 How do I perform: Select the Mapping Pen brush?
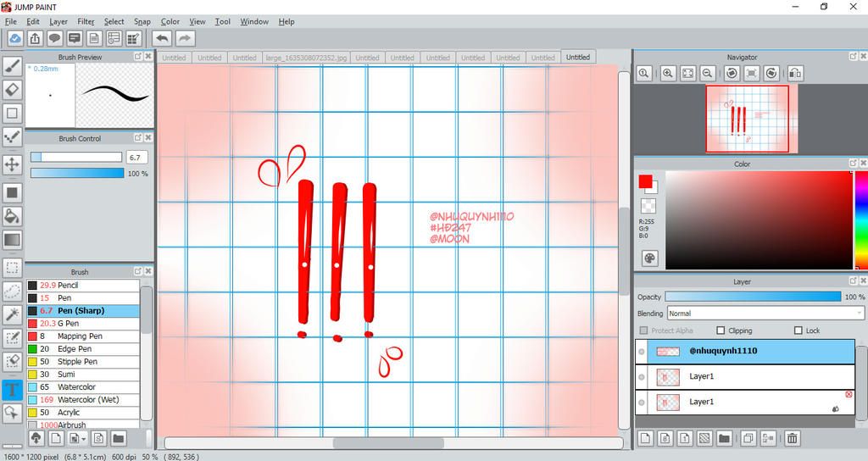point(83,336)
